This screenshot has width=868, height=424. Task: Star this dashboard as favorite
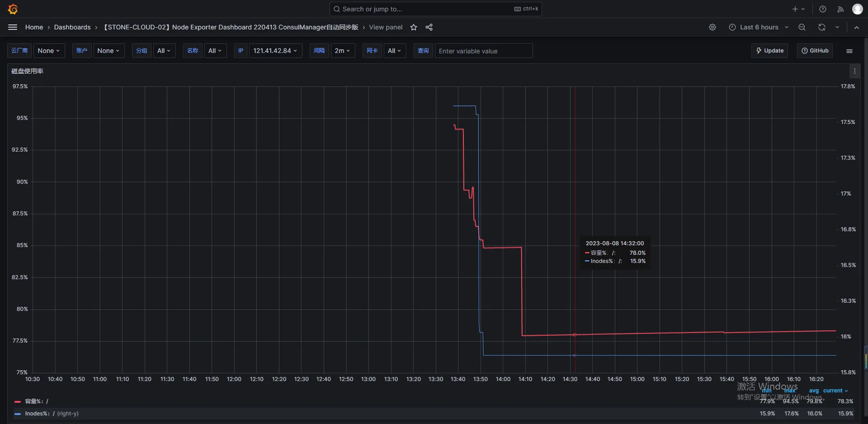click(x=413, y=27)
